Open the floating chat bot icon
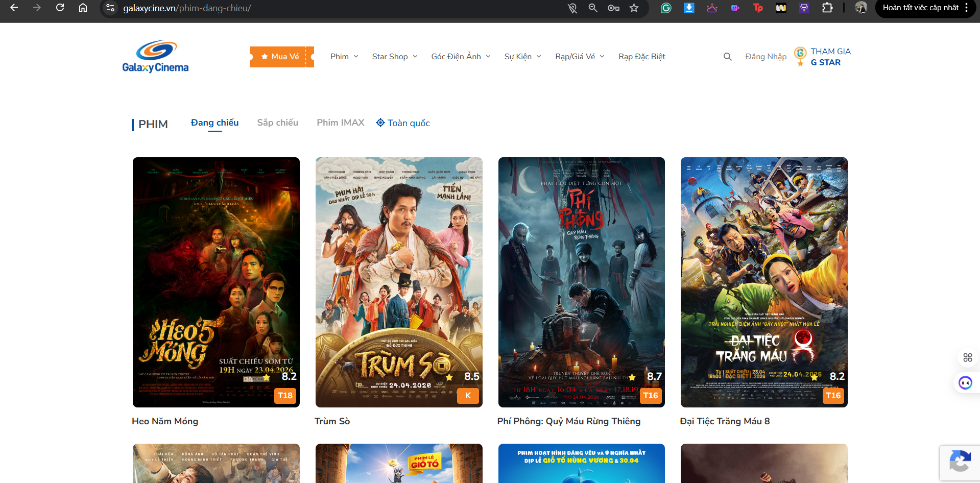 [965, 382]
